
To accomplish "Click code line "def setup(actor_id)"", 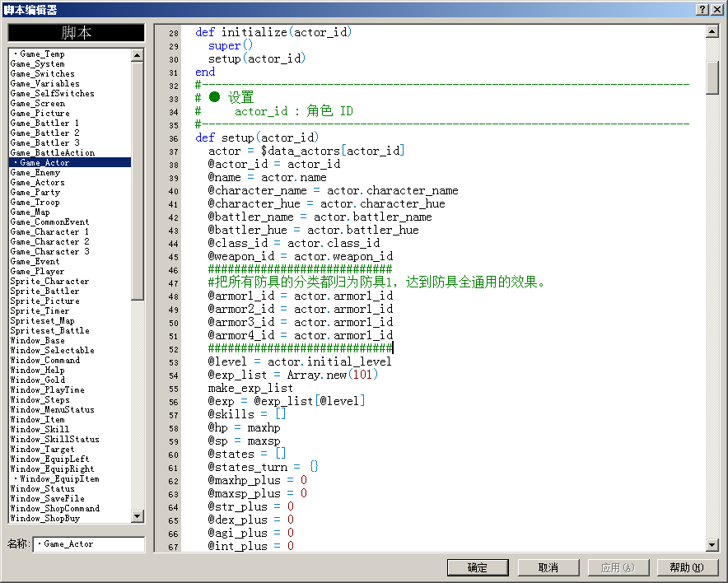I will tap(257, 138).
